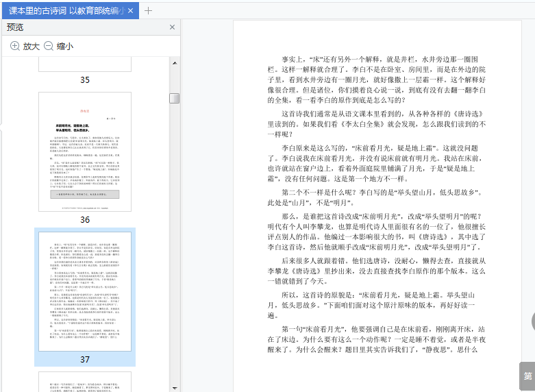Click paragraph starting 事实上，“床”还有另外一个解释
The height and width of the screenshot is (392, 535).
click(377, 79)
